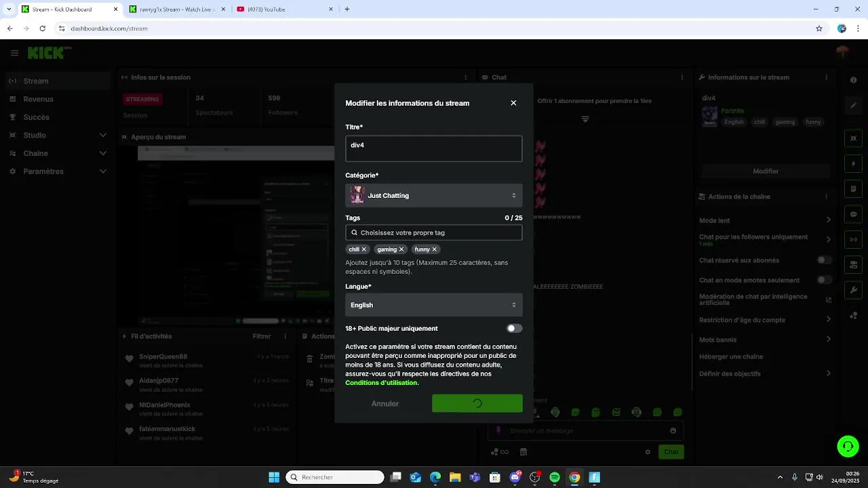
Task: Click the Annuler button
Action: 385,403
